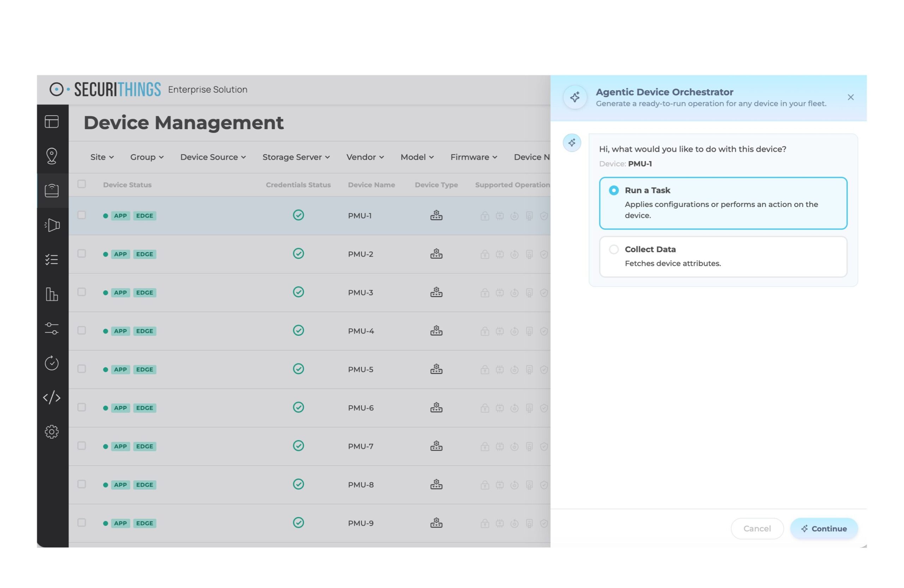
Task: Open the Dashboard panel from the sidebar
Action: pos(52,121)
